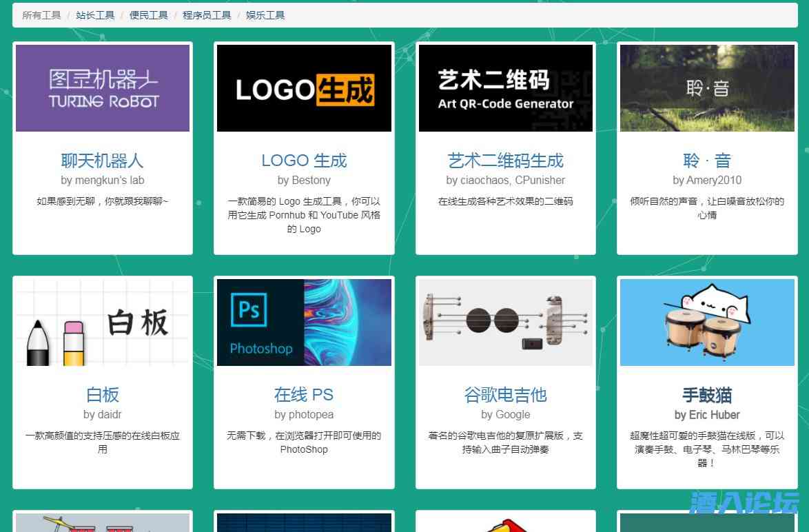Open the 谷歌电吉他 title link
The width and height of the screenshot is (809, 532).
tap(505, 395)
